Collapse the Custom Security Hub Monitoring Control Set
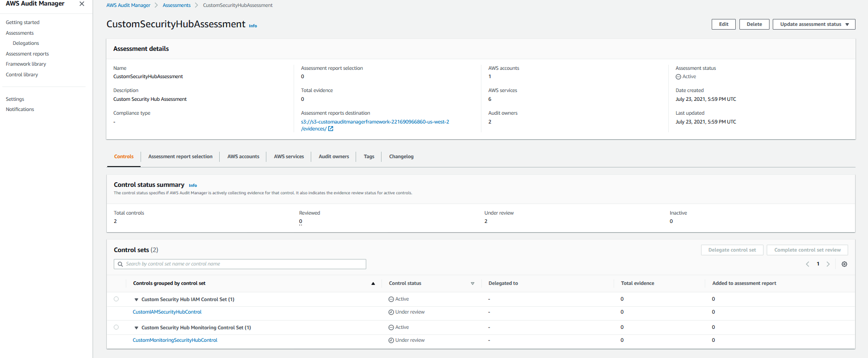 tap(136, 328)
